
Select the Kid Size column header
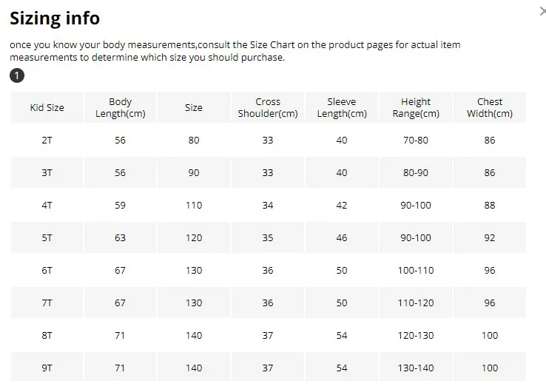coord(47,107)
